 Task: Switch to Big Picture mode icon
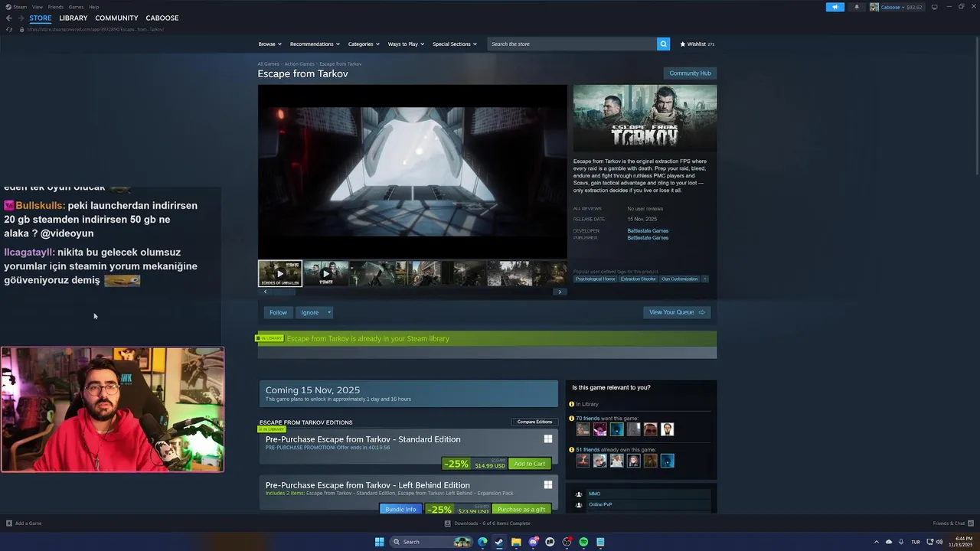click(934, 7)
